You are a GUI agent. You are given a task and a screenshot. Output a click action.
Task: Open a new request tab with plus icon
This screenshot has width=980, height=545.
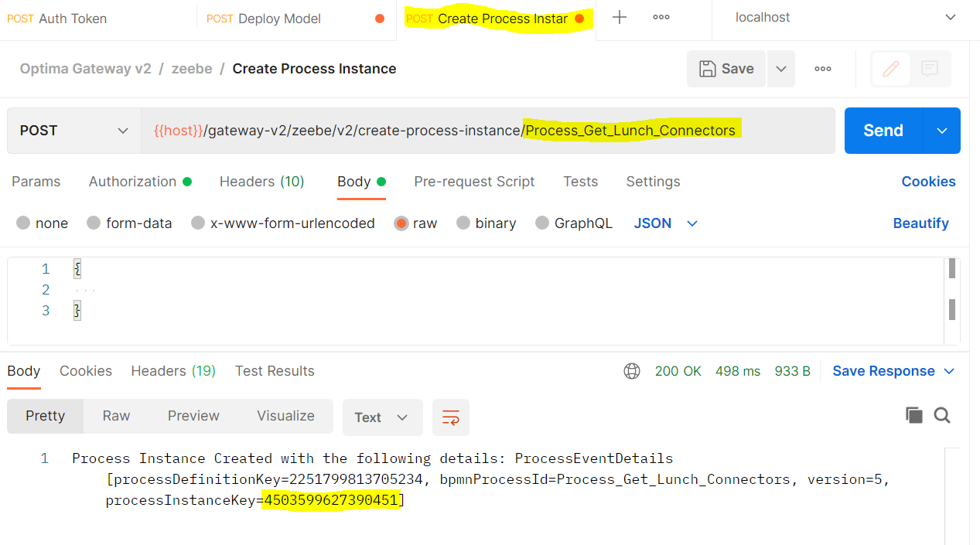[x=620, y=18]
